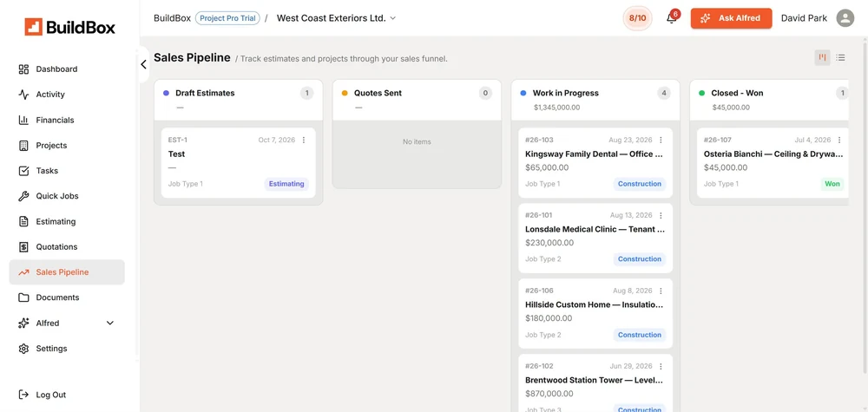Click the Quick Jobs wrench icon
This screenshot has height=412, width=868.
pyautogui.click(x=23, y=196)
